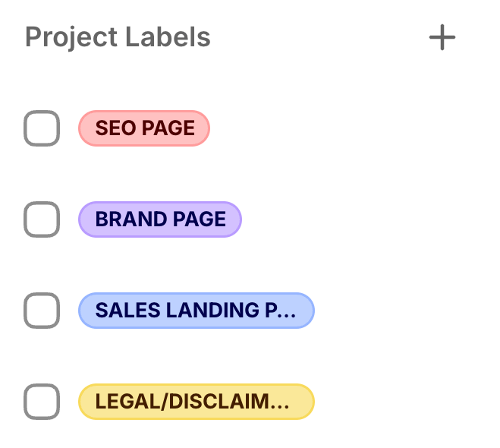Select the yellow label pill

(196, 402)
